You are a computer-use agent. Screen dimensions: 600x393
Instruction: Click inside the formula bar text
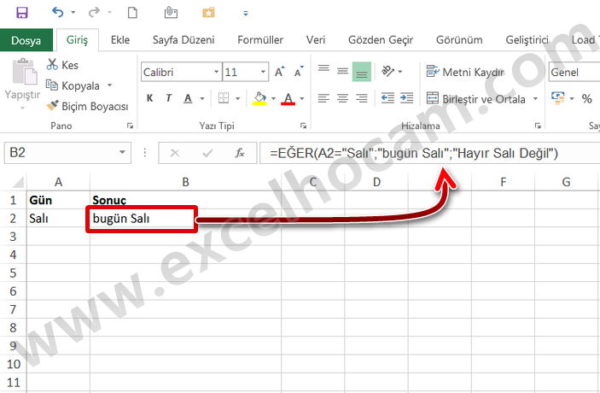pyautogui.click(x=414, y=153)
